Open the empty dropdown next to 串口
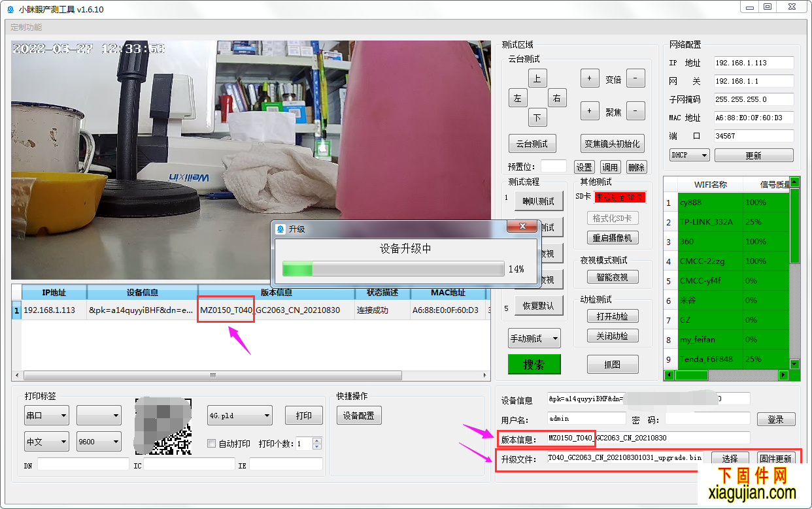 point(99,415)
